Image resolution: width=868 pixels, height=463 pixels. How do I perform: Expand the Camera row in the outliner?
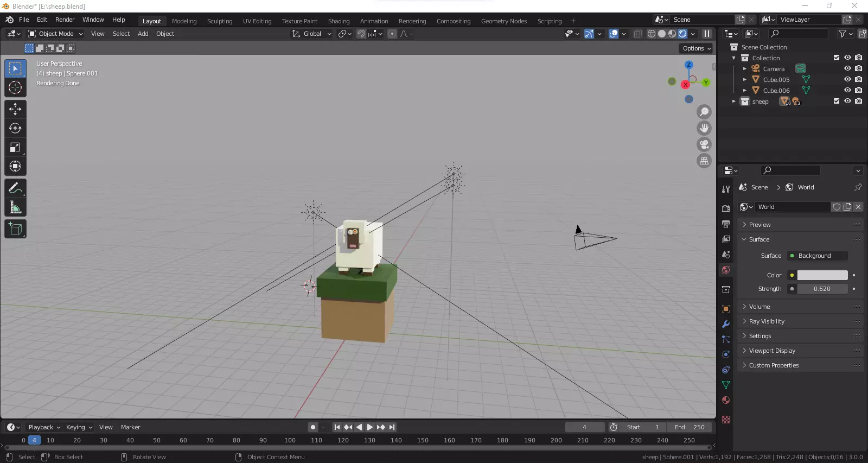tap(745, 69)
